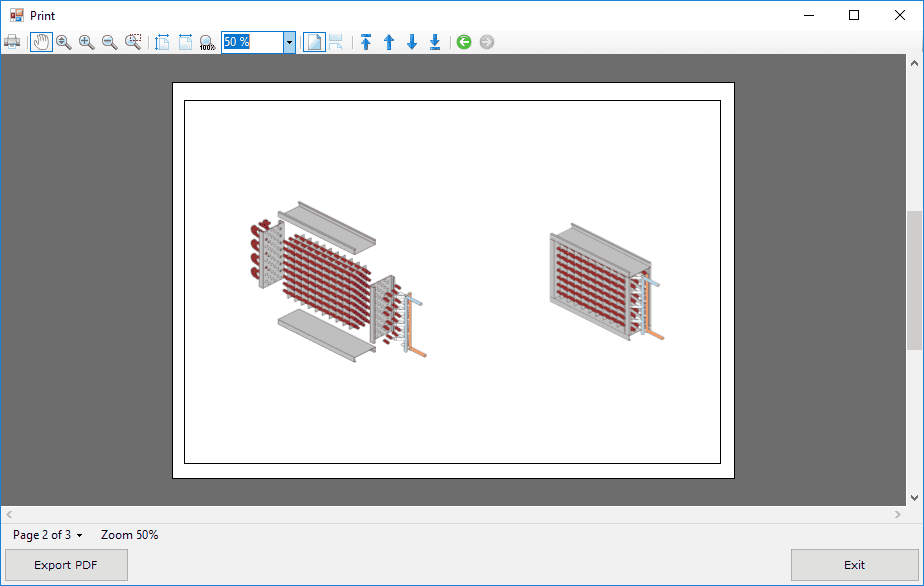Select the zoom to rectangle tool

click(133, 42)
